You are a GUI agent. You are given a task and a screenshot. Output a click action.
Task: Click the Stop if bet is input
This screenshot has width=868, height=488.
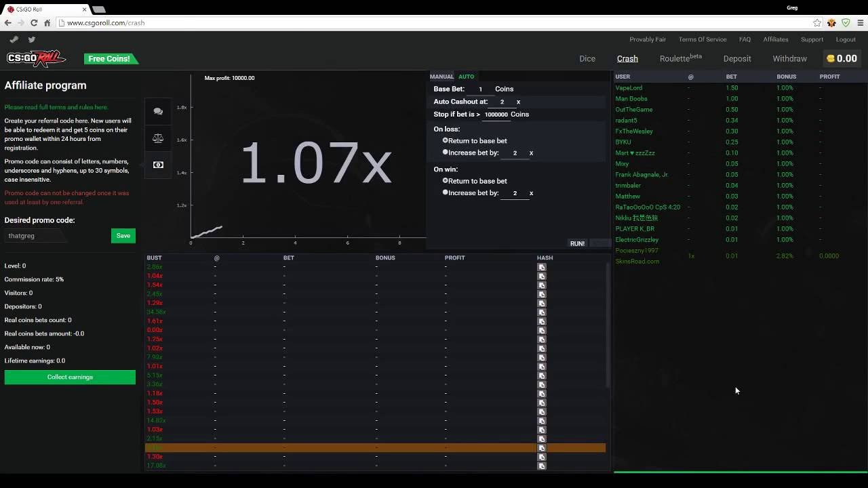click(496, 115)
